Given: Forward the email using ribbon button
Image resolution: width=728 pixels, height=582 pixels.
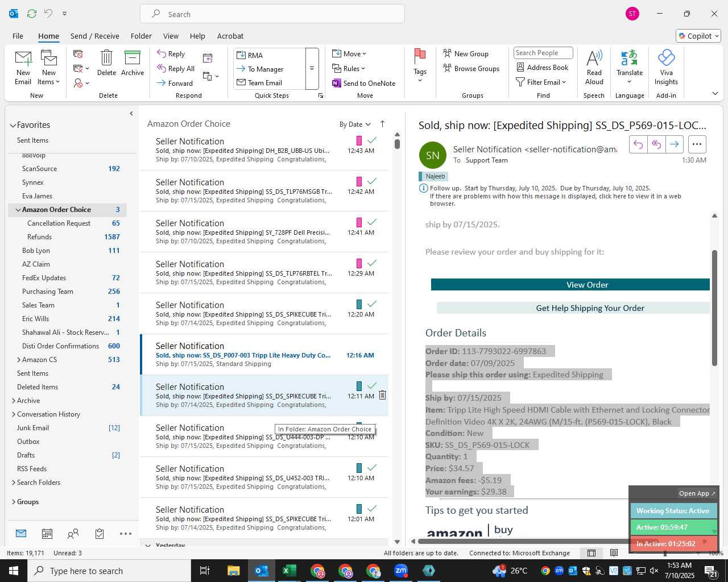Looking at the screenshot, I should point(175,83).
